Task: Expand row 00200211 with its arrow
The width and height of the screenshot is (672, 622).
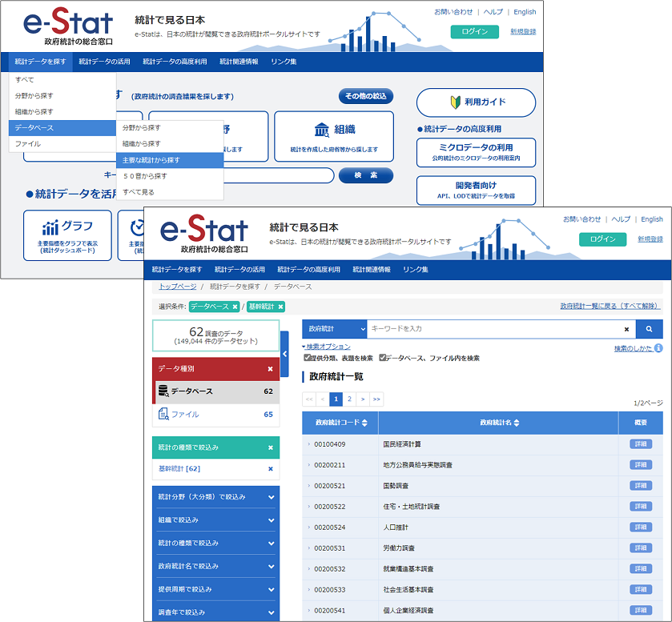Action: pyautogui.click(x=308, y=465)
